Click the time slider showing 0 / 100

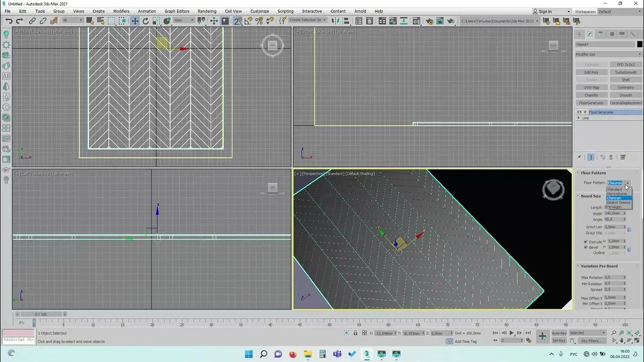click(41, 314)
